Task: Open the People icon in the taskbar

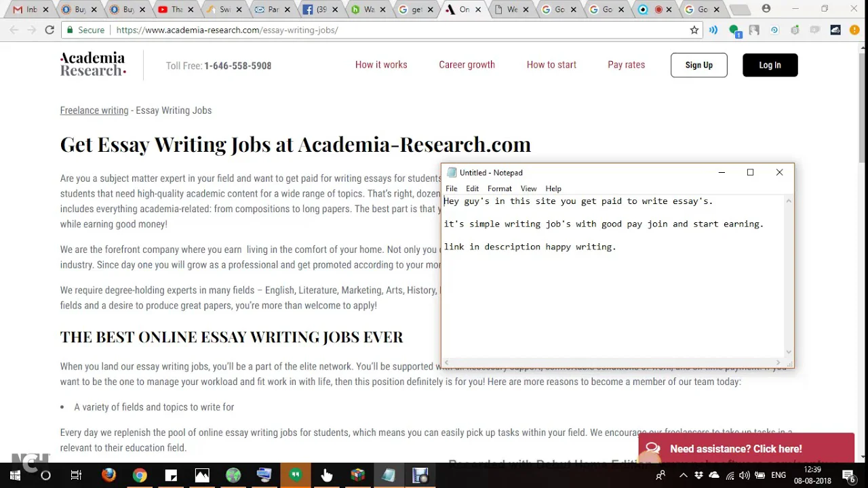Action: [660, 476]
